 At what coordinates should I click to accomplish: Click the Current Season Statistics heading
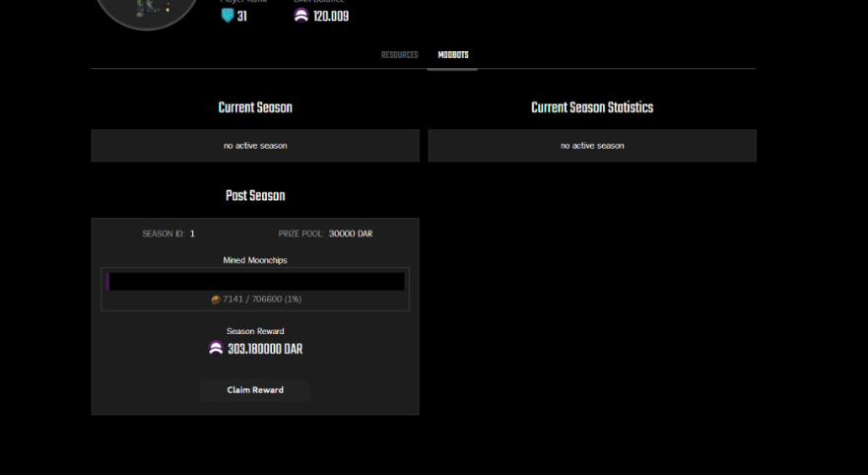(x=592, y=107)
